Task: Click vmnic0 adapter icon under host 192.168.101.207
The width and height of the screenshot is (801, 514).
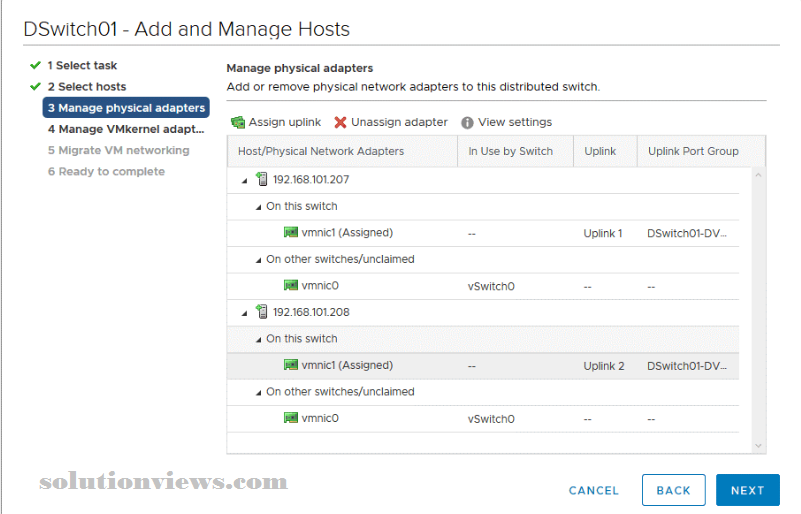Action: click(291, 285)
